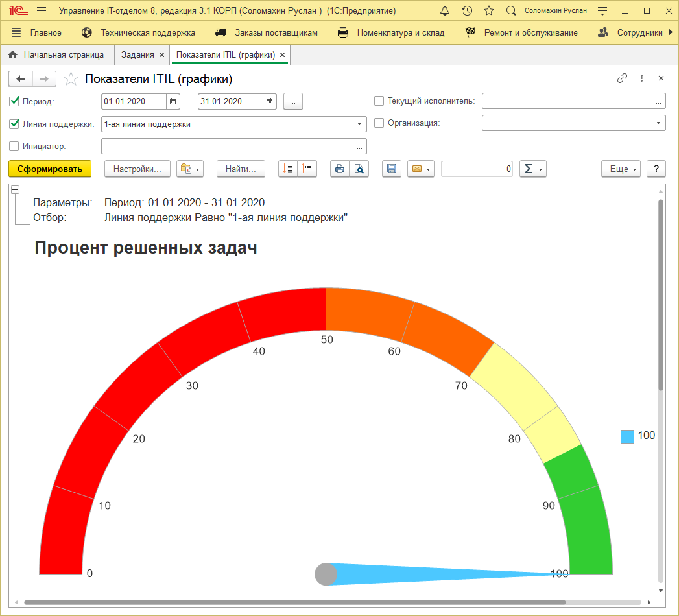Click the star to add to favorites
Viewport: 679px width, 616px height.
[x=71, y=79]
